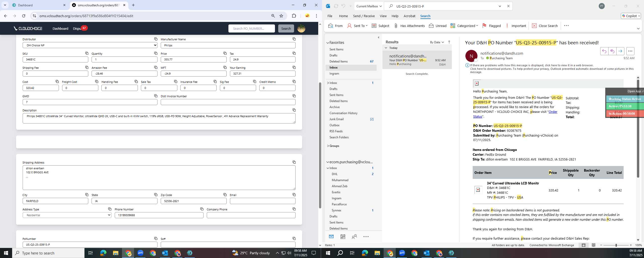Click Reply arrow in Outlook email
644x258 pixels.
pos(604,51)
